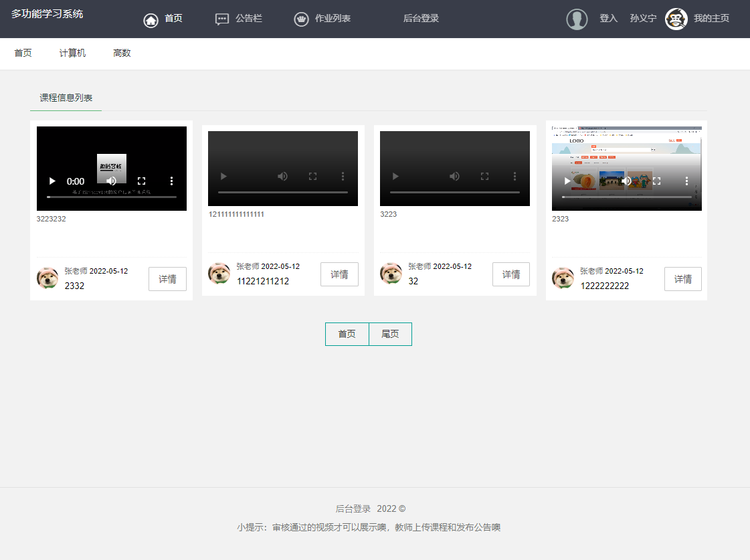
Task: Mute the 121111111111111 video
Action: click(x=283, y=177)
